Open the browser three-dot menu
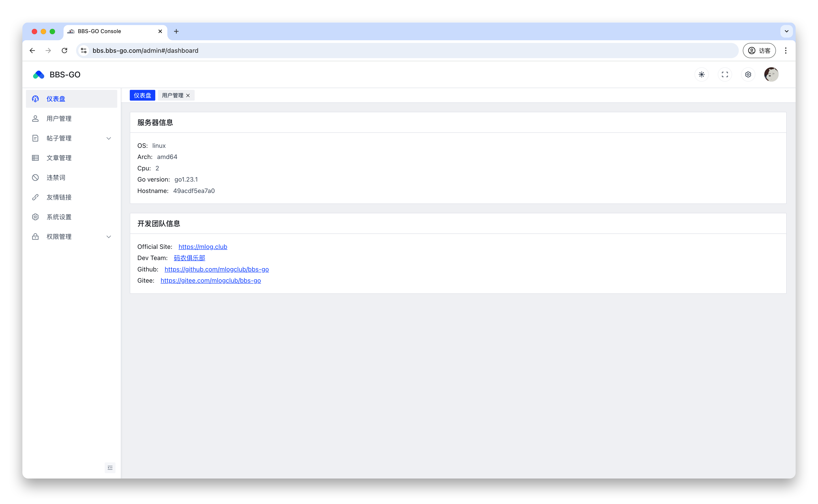Viewport: 818px width, 504px height. [786, 50]
